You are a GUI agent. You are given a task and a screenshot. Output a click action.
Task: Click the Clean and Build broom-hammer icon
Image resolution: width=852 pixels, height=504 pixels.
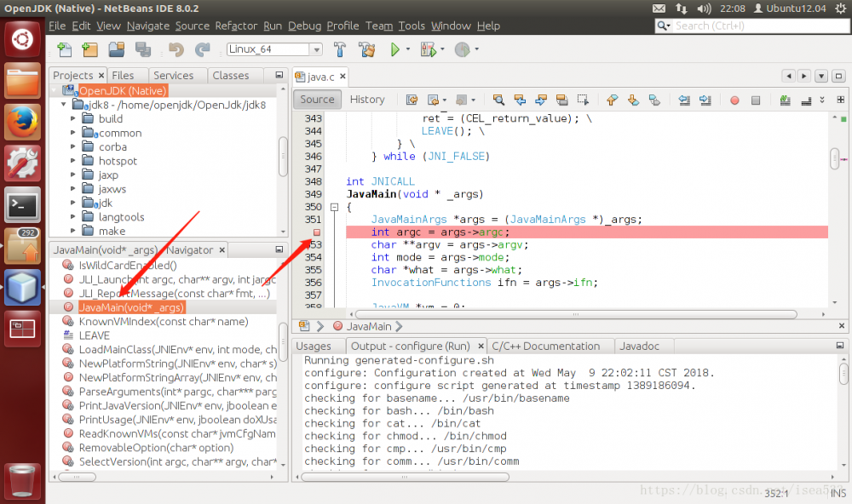[x=366, y=49]
